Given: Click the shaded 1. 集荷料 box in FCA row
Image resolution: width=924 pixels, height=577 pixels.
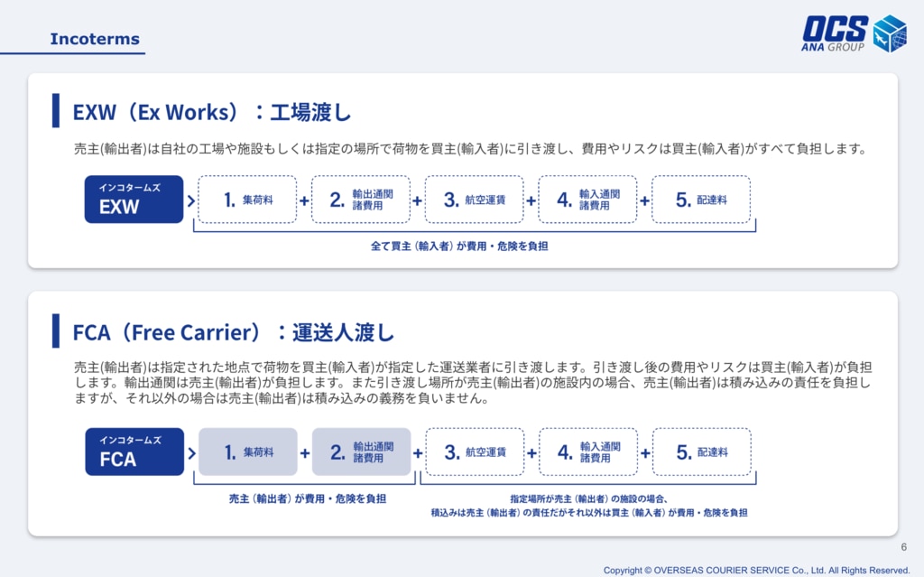Looking at the screenshot, I should point(247,451).
